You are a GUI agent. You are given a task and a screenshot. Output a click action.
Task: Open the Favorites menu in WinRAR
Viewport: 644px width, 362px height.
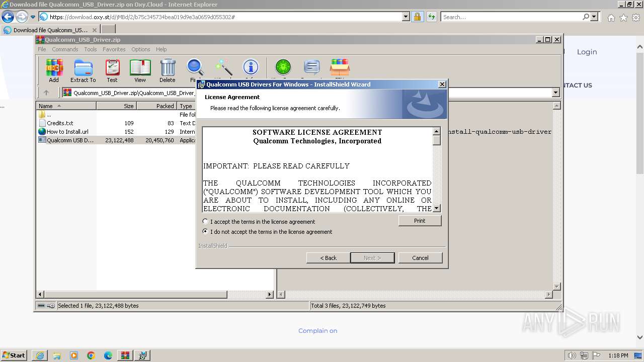coord(114,49)
